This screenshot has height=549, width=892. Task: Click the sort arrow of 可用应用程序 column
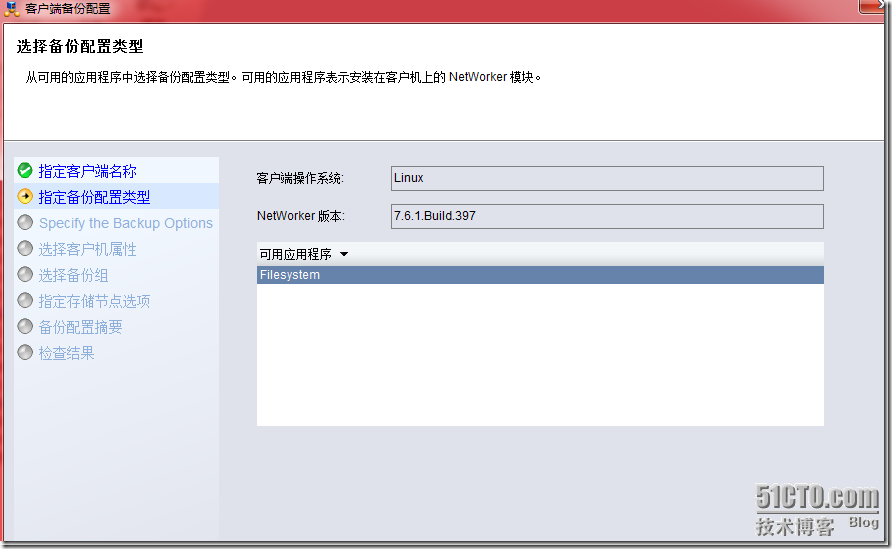[344, 254]
